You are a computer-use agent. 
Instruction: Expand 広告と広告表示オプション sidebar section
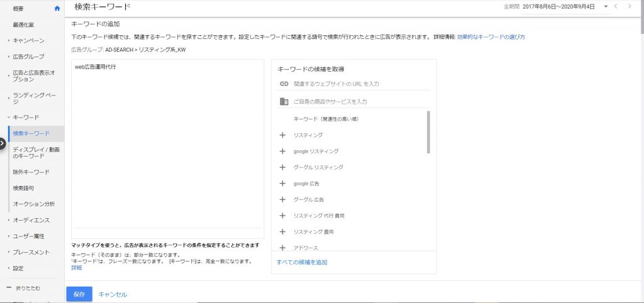coord(9,75)
